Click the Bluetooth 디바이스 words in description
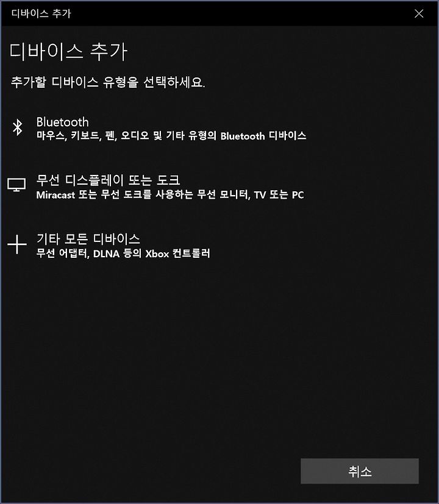The width and height of the screenshot is (439, 504). click(263, 136)
